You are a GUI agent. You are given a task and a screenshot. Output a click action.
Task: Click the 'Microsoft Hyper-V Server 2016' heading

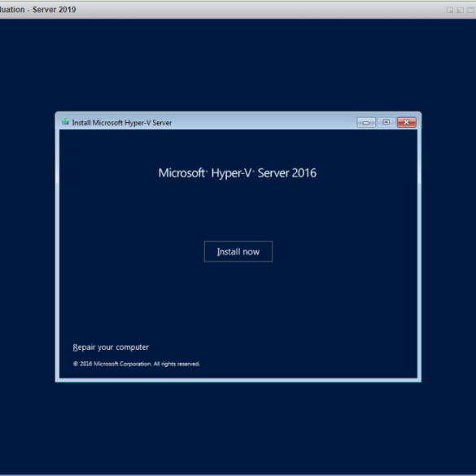[238, 172]
